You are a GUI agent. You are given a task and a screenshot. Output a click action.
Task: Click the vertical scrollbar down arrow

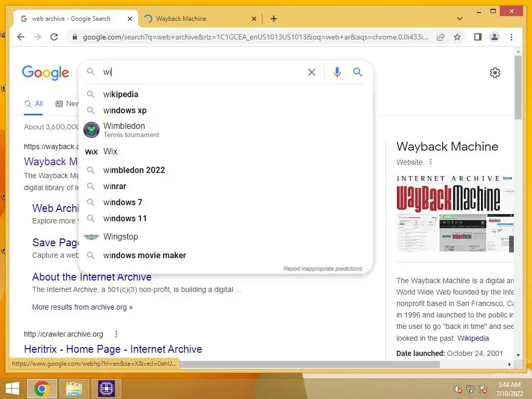click(x=518, y=355)
